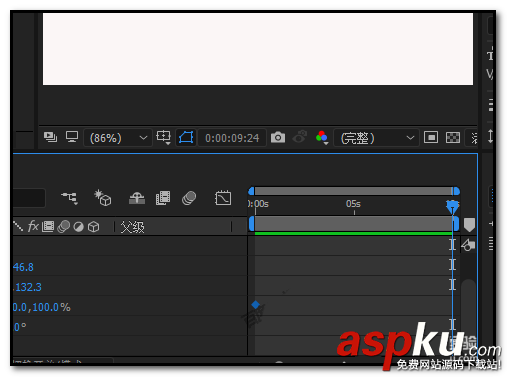Image resolution: width=507 pixels, height=377 pixels.
Task: Click the motion blur column header icon
Action: coord(63,227)
